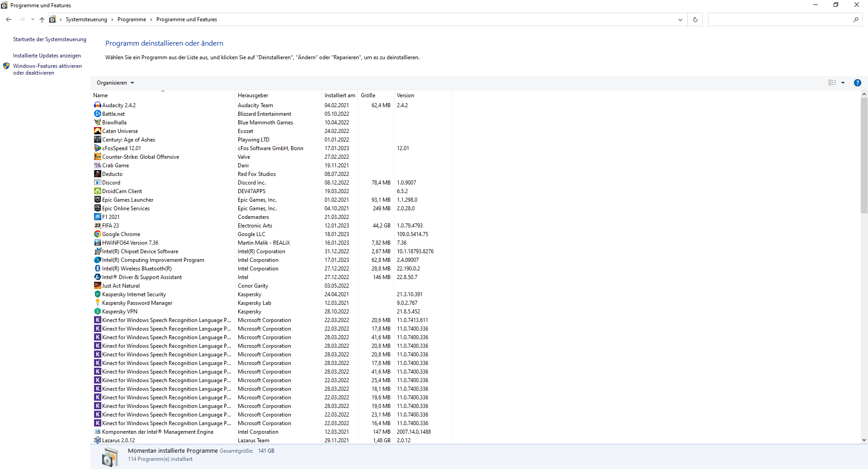
Task: Click the Kaspersky Password Manager icon
Action: 97,303
